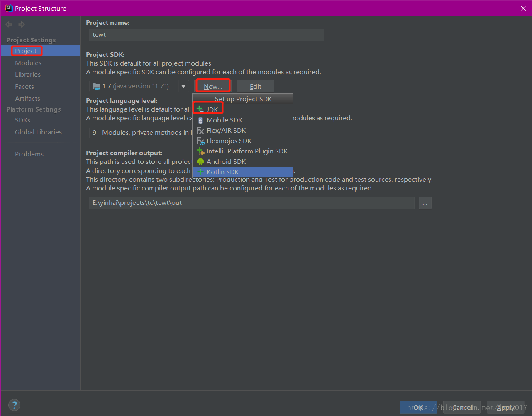The width and height of the screenshot is (532, 416).
Task: Click the Platform Settings section header
Action: pyautogui.click(x=34, y=109)
